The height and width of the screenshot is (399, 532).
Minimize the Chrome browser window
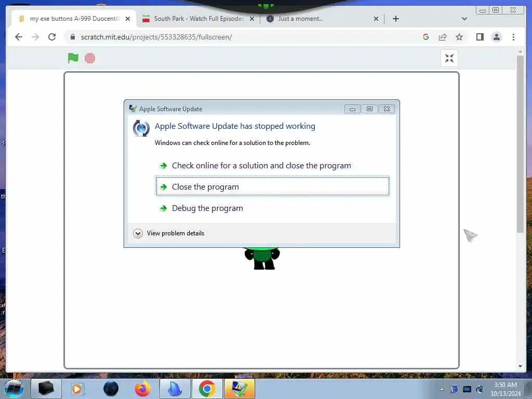[483, 10]
